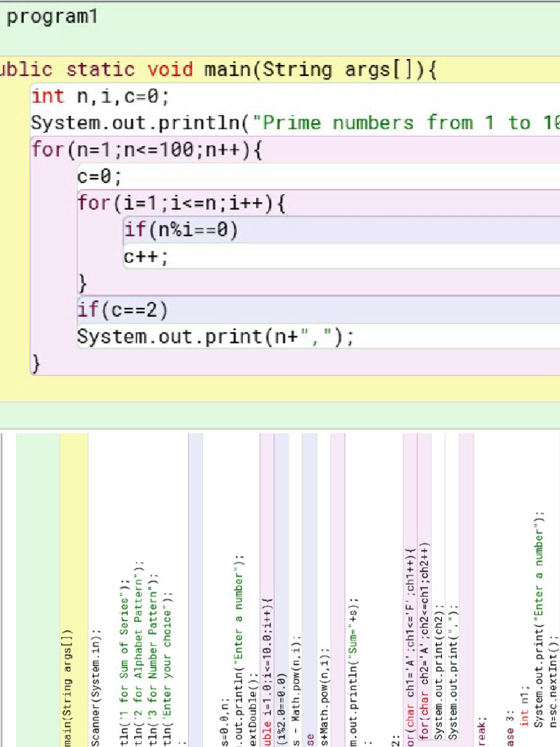Select the "for(n=1;n<=100;n++){" loop line
Screen dimensions: 560x747
tap(147, 150)
